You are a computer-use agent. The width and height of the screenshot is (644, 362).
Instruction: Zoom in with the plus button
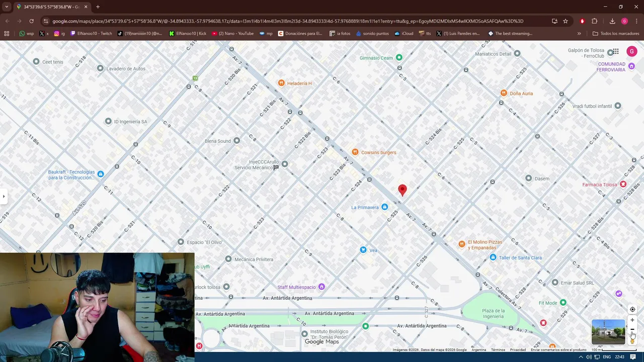pyautogui.click(x=632, y=320)
